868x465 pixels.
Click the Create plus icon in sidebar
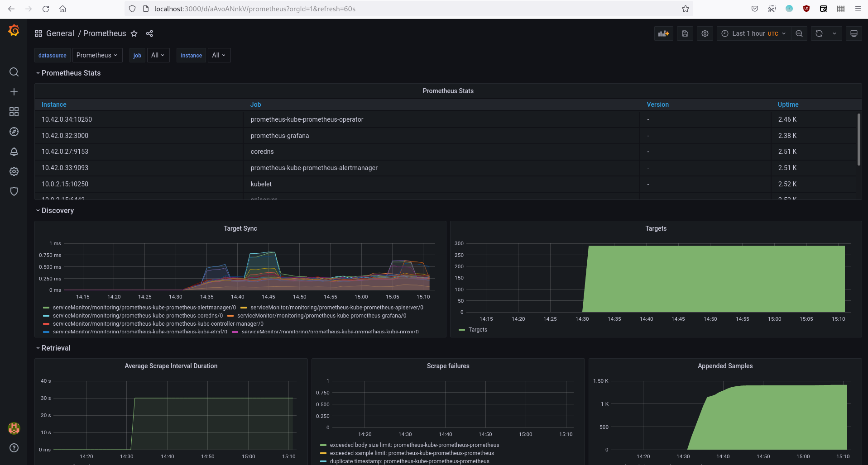pos(14,92)
